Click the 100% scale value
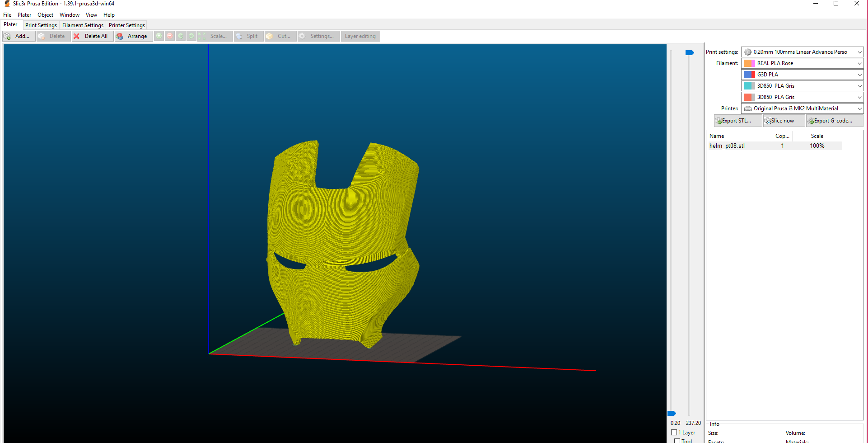 pos(817,146)
